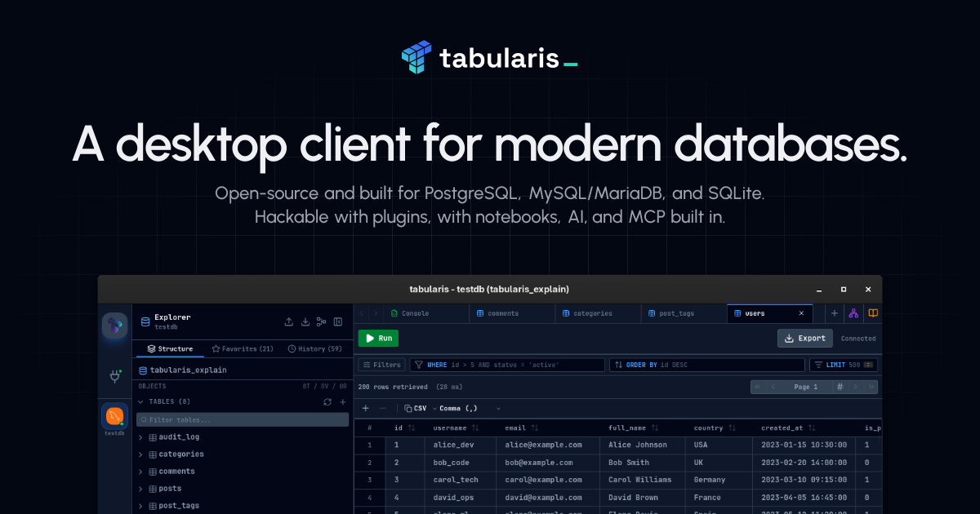Click the download icon in the Explorer header
The image size is (980, 514).
(305, 322)
